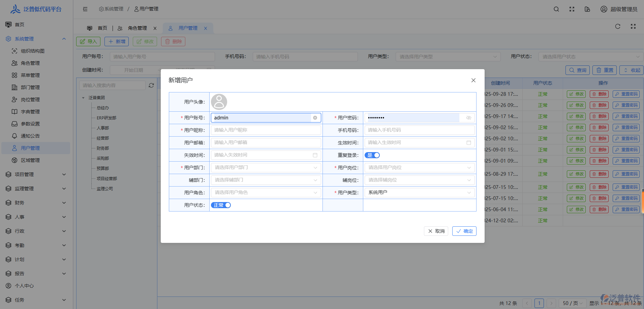Viewport: 644px width, 309px height.
Task: Close the 新增用户 dialog
Action: pyautogui.click(x=473, y=80)
